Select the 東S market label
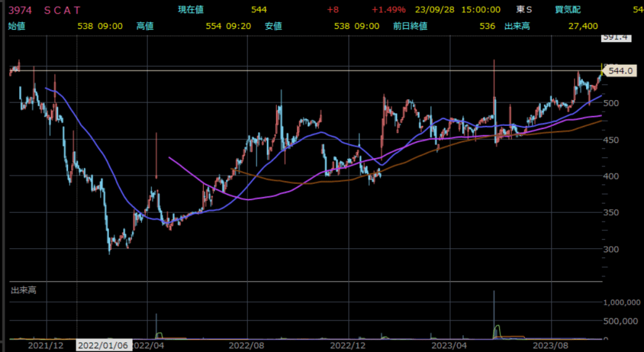The width and height of the screenshot is (644, 352). click(x=524, y=9)
